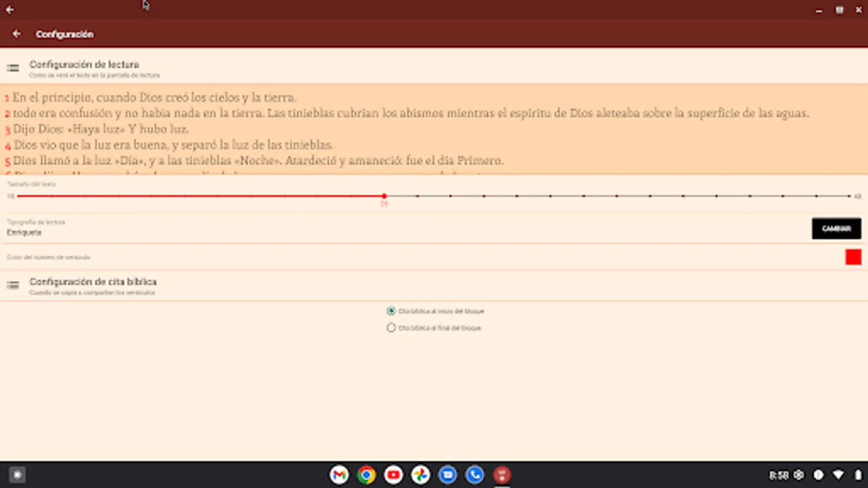Select the running Bible app icon in the shelf
Screen dimensions: 868x488
(x=502, y=474)
